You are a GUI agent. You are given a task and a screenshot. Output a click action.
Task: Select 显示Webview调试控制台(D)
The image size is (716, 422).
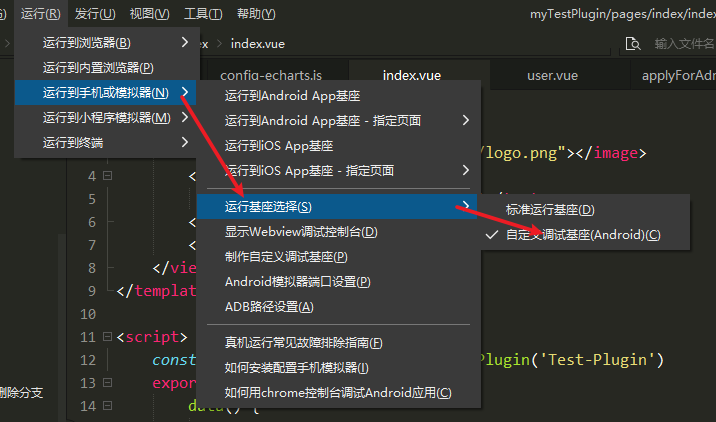(338, 232)
